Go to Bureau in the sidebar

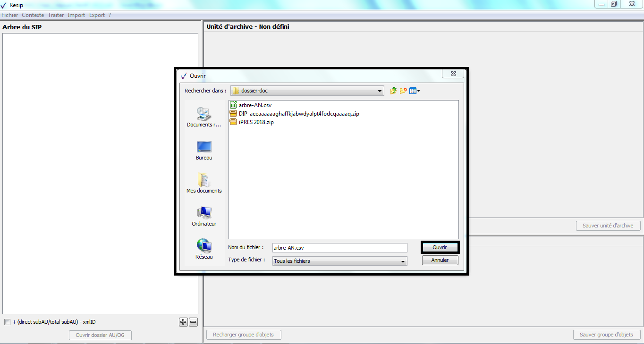(x=204, y=148)
